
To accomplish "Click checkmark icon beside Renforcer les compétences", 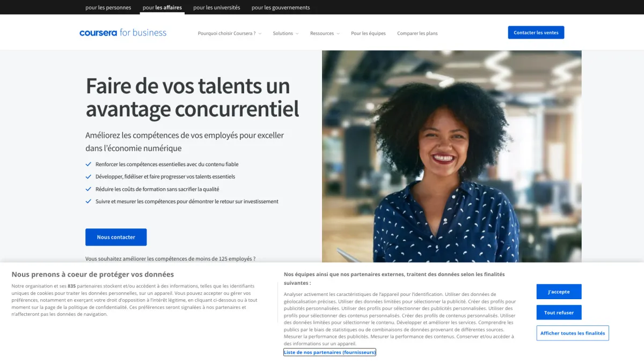I will point(89,164).
